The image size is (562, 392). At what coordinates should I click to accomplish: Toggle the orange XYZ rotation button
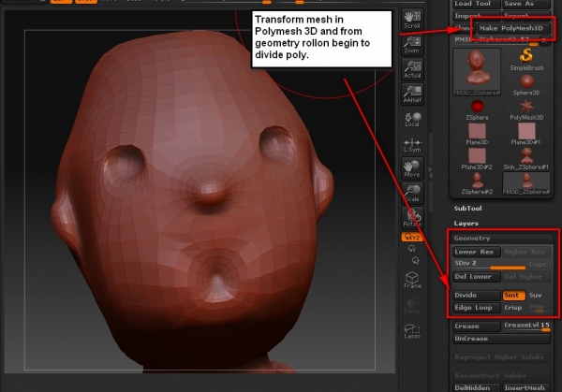point(412,237)
